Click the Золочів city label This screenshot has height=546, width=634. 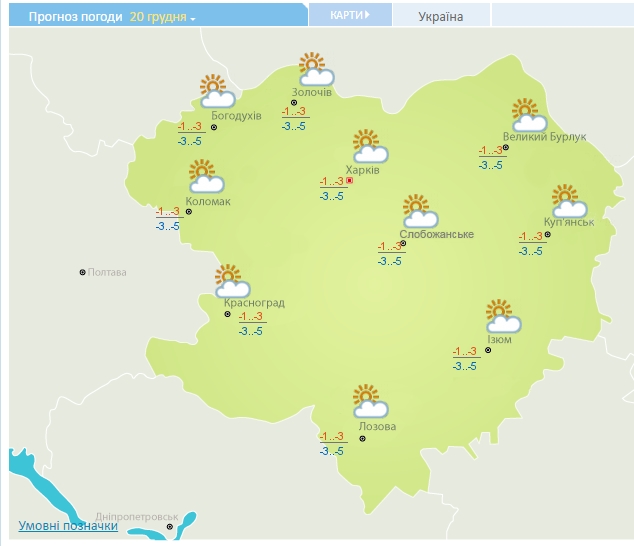(x=312, y=92)
